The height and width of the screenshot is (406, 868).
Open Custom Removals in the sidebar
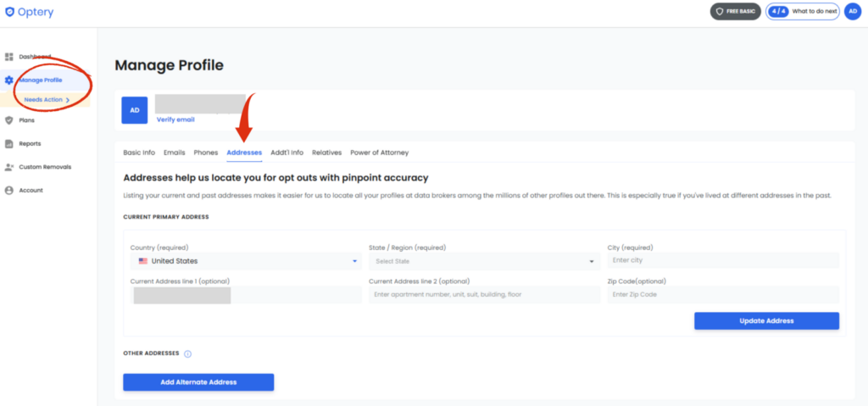(45, 167)
